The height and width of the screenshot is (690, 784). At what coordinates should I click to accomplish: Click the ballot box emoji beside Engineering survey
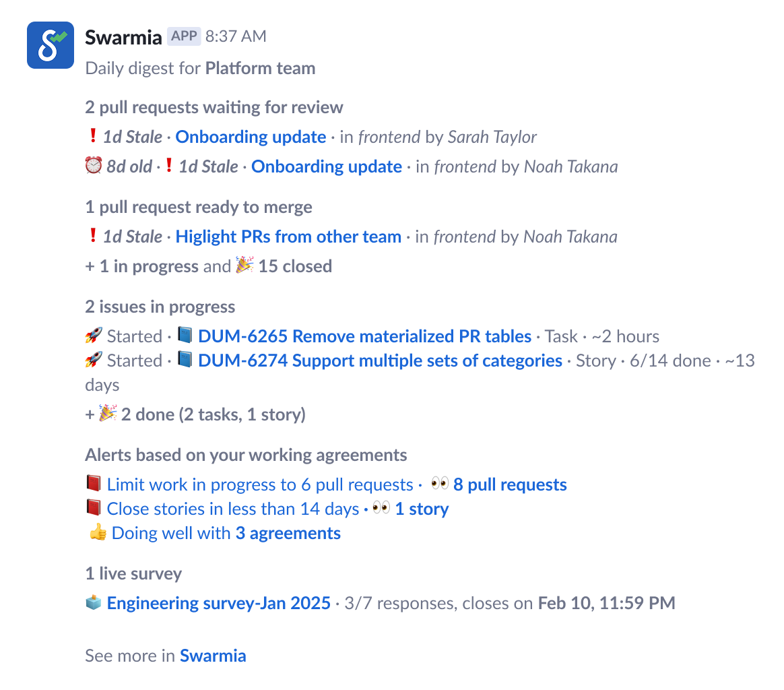tap(94, 602)
